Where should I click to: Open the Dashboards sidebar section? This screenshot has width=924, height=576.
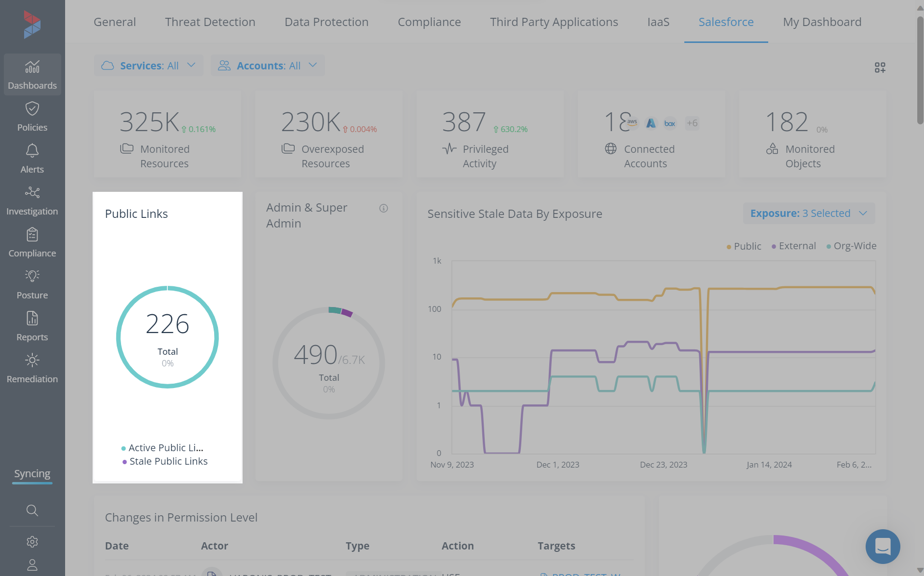(32, 75)
